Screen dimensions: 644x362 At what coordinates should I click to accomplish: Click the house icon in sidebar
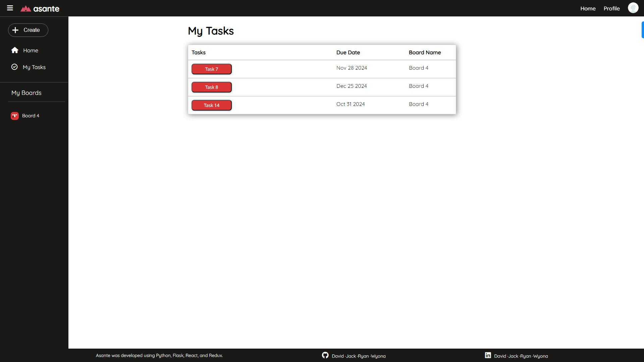[x=15, y=50]
